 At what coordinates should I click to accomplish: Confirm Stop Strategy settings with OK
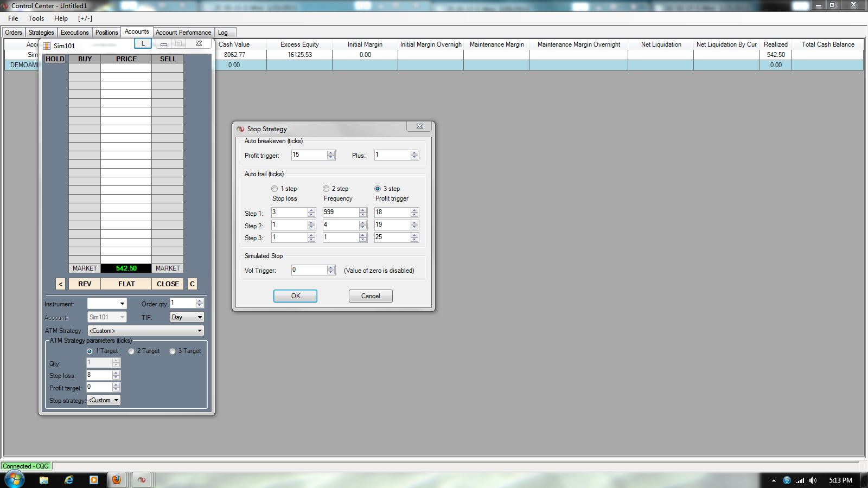click(296, 296)
